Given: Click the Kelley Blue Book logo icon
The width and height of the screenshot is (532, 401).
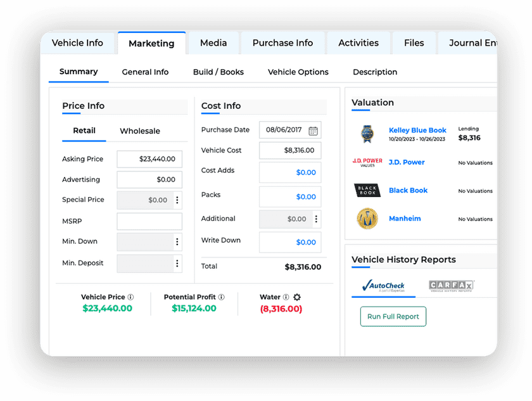Looking at the screenshot, I should click(x=367, y=134).
